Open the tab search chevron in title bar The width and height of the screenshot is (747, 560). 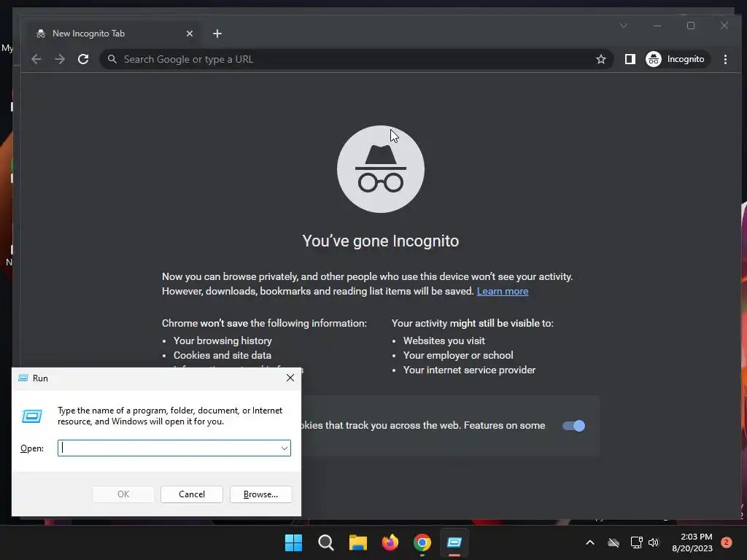(623, 26)
